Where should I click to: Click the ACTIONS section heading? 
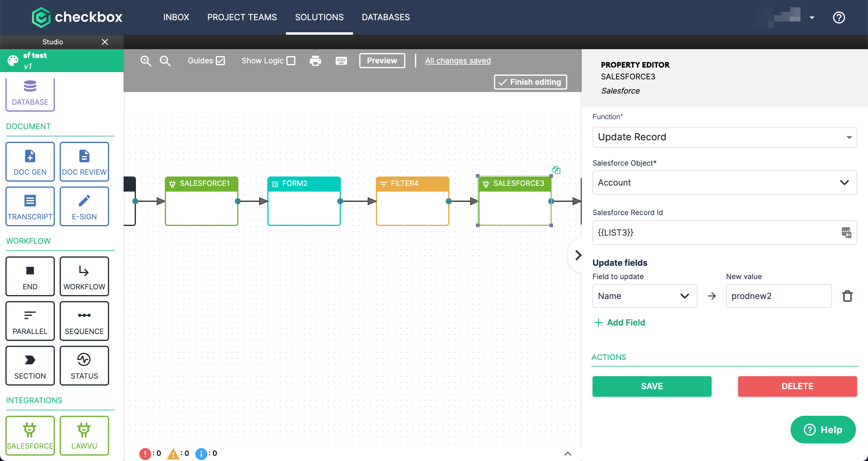[x=609, y=357]
